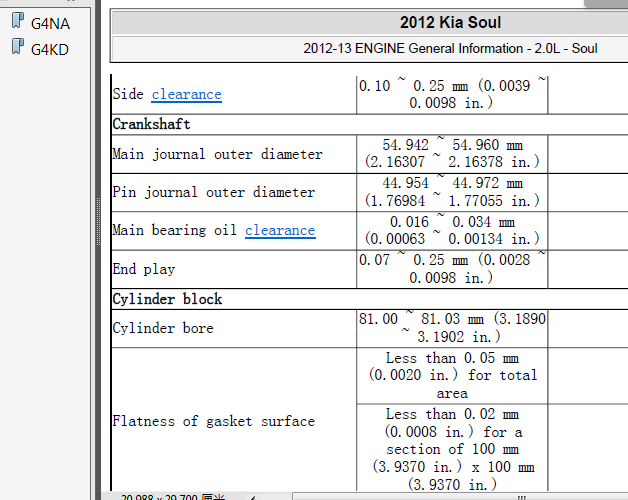
Task: Click the 'Pin journal outer diameter' label
Action: [213, 192]
